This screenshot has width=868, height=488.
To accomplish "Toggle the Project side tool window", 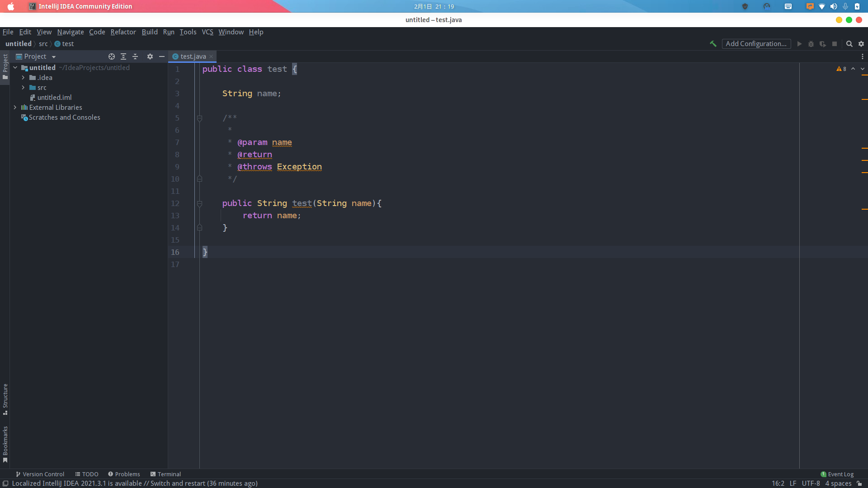I will (x=5, y=67).
